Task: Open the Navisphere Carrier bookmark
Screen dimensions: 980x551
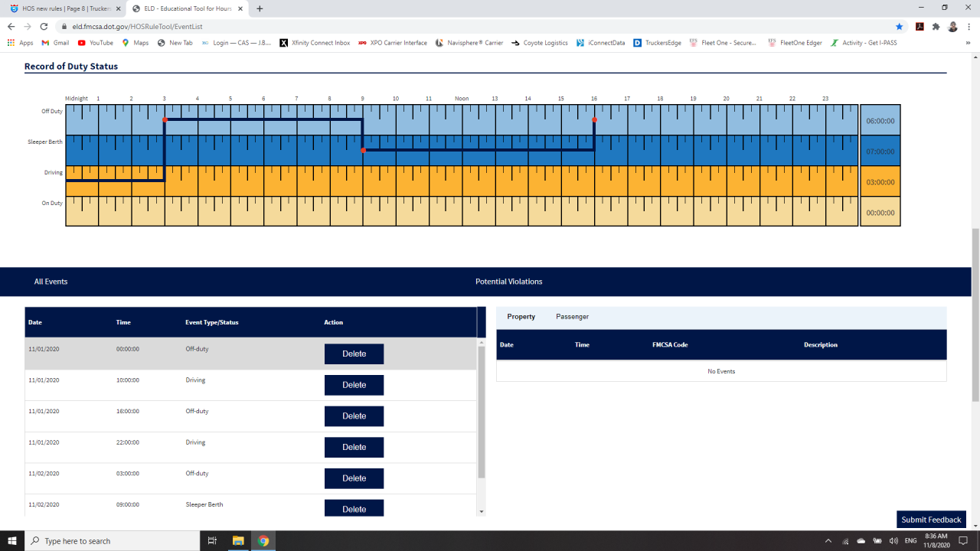Action: tap(469, 43)
